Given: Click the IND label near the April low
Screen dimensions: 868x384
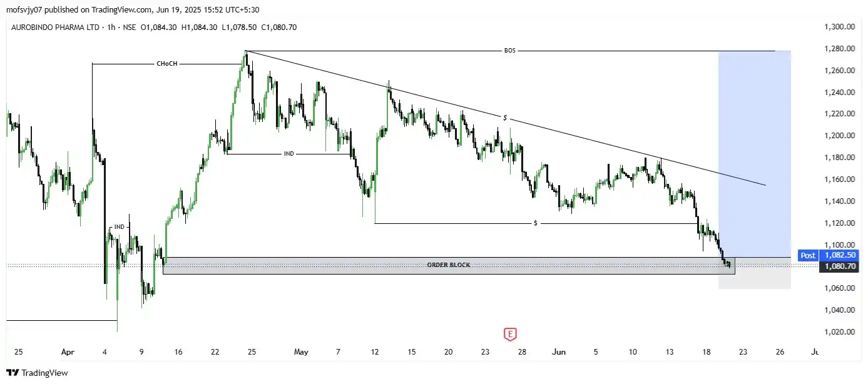Looking at the screenshot, I should (x=119, y=226).
